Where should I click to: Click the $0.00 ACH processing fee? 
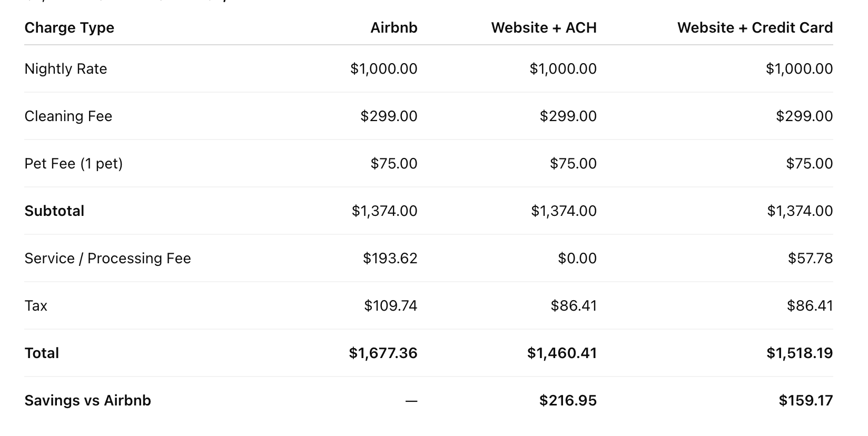tap(577, 259)
